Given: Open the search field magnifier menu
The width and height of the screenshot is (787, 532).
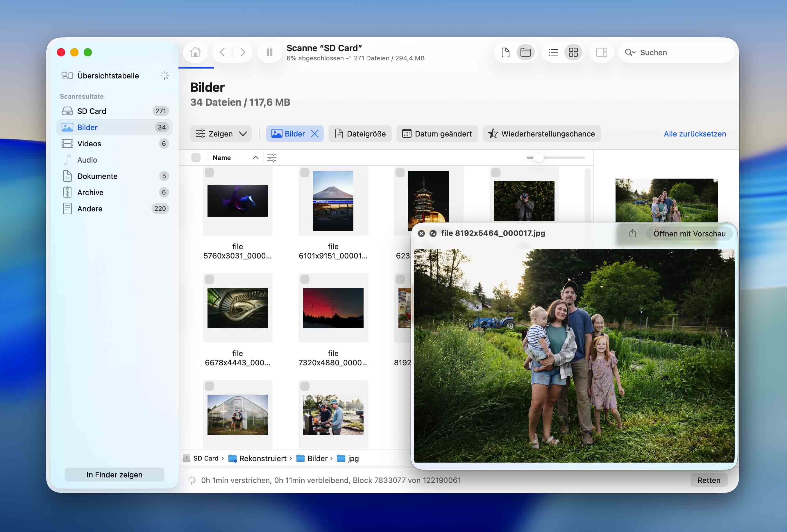Looking at the screenshot, I should pos(630,53).
